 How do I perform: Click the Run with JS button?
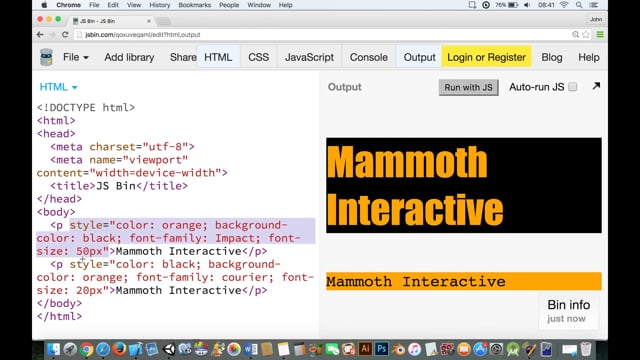pos(469,87)
